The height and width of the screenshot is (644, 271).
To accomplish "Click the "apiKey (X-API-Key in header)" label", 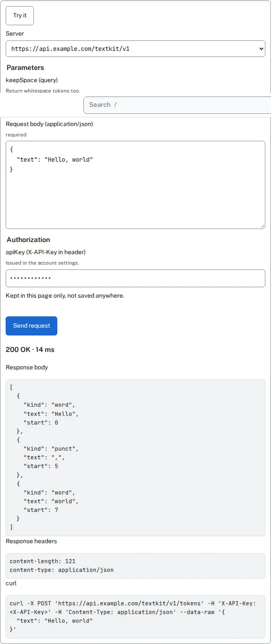I will coord(46,252).
